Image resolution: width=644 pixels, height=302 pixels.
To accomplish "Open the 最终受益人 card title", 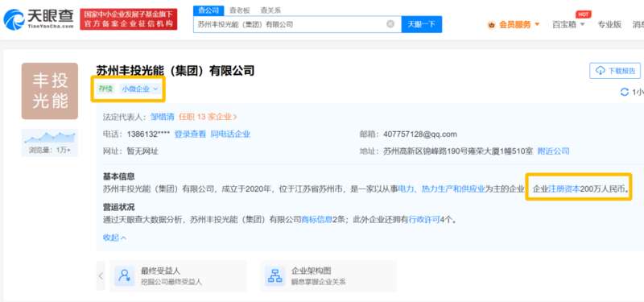I will [160, 271].
